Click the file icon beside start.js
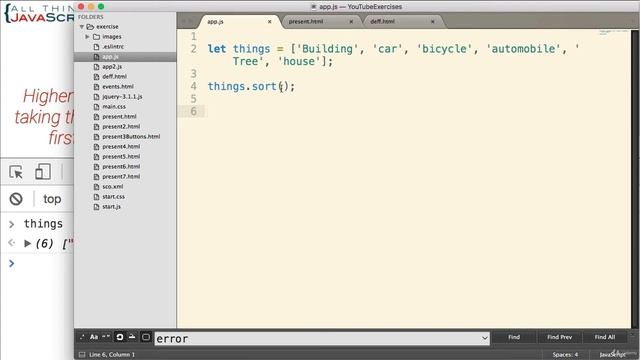Viewport: 640px width, 360px height. point(96,207)
